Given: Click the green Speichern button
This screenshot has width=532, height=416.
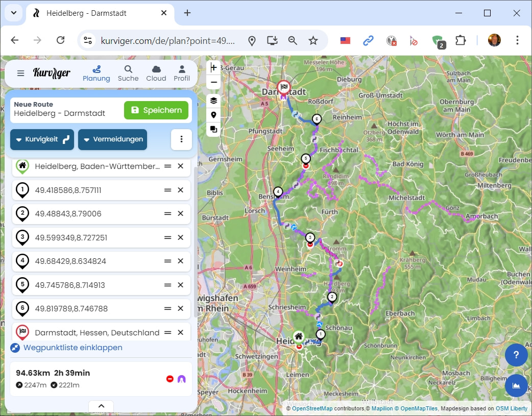Looking at the screenshot, I should 156,110.
